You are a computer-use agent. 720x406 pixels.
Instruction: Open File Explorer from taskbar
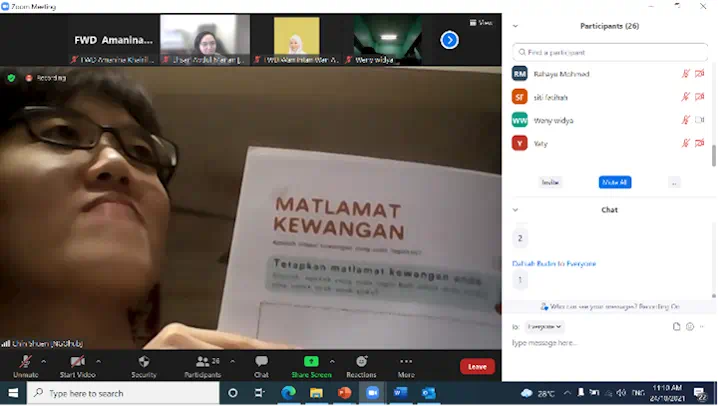(x=316, y=393)
